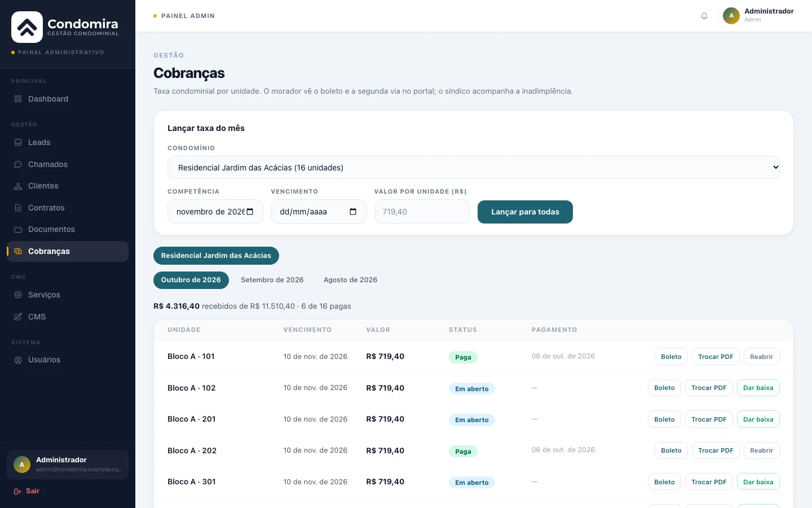Open Boleto for Bloco A · 101
The image size is (812, 508).
pos(671,357)
